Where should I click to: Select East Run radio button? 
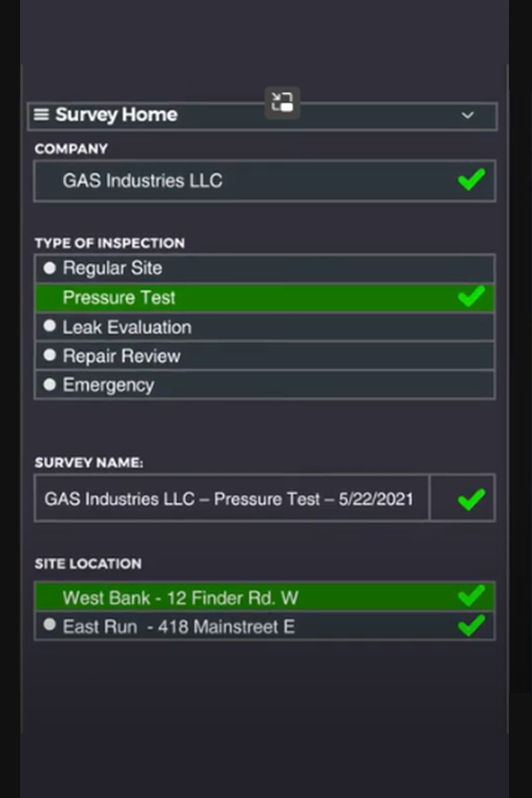click(49, 625)
